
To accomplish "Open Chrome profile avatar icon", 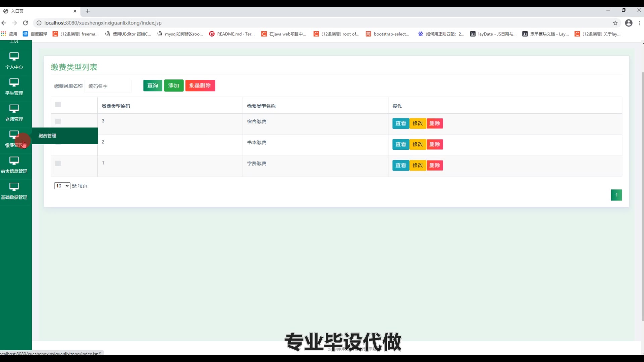I will (x=629, y=23).
